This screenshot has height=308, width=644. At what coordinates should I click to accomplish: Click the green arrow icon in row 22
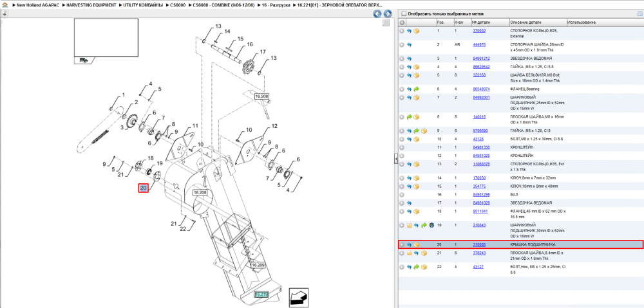pyautogui.click(x=417, y=267)
